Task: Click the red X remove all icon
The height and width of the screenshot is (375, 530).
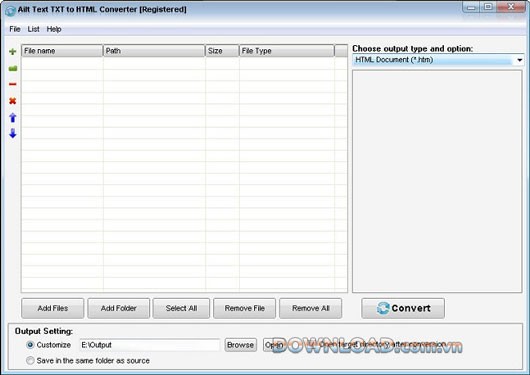Action: (13, 101)
